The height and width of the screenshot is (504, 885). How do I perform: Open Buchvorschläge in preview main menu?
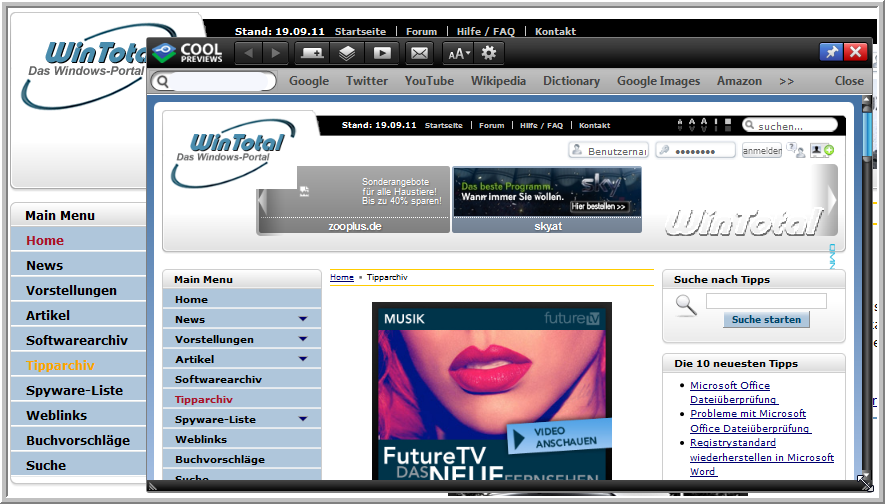(x=242, y=459)
